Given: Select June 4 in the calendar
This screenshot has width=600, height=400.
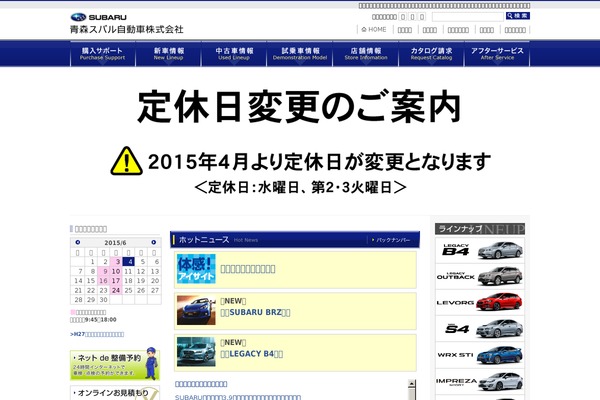Looking at the screenshot, I should tap(129, 261).
